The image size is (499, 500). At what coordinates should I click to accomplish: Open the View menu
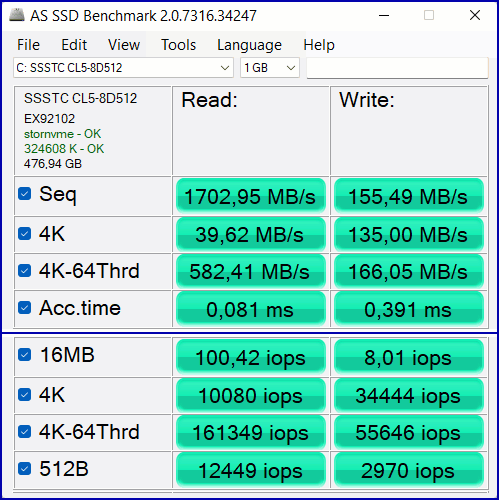[124, 45]
